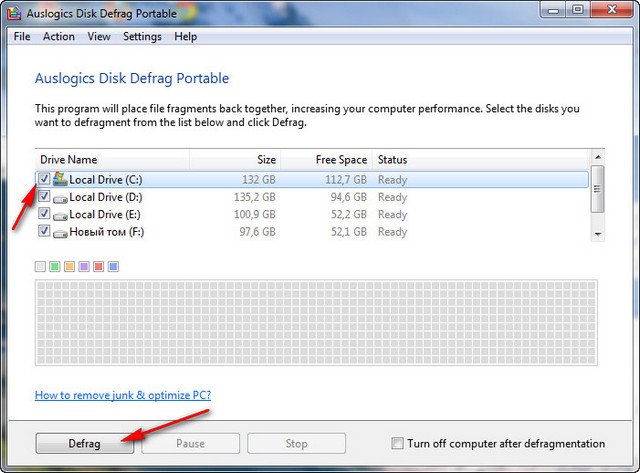Click the 52,2 GB free space value
This screenshot has height=473, width=640.
[x=349, y=214]
